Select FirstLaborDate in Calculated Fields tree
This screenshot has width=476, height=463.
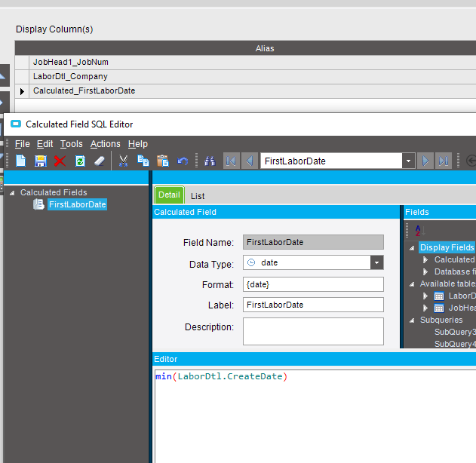point(78,204)
